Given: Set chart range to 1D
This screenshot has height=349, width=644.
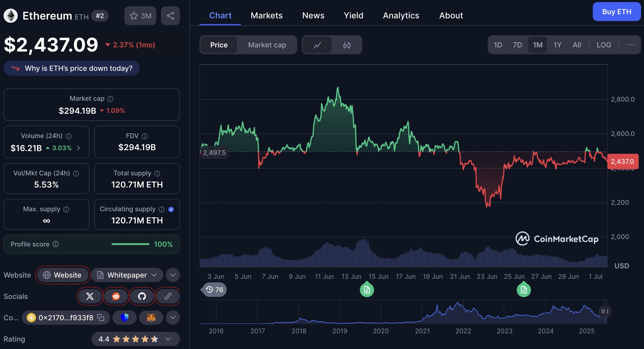Looking at the screenshot, I should click(498, 45).
